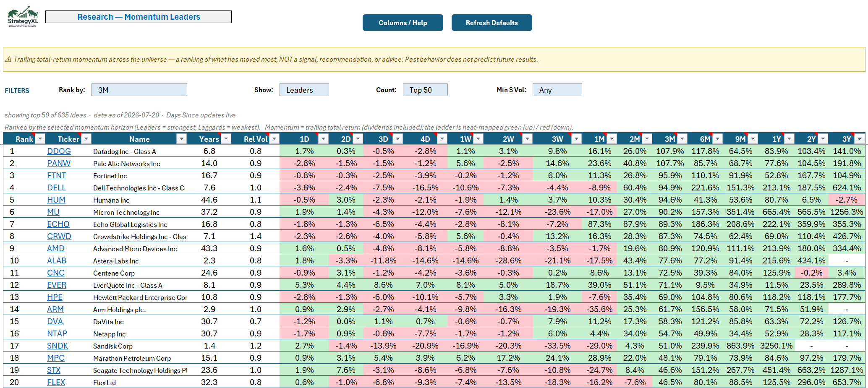The image size is (868, 388).
Task: Open the 1D column filter arrow
Action: (323, 139)
